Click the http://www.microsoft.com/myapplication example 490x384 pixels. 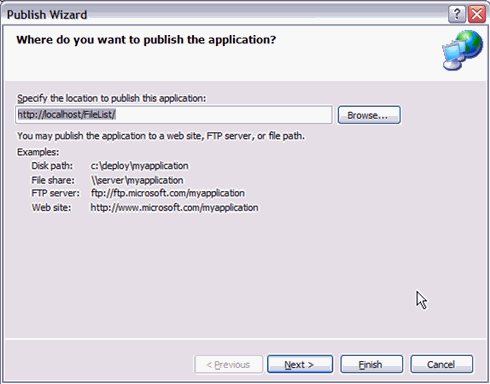pyautogui.click(x=174, y=208)
